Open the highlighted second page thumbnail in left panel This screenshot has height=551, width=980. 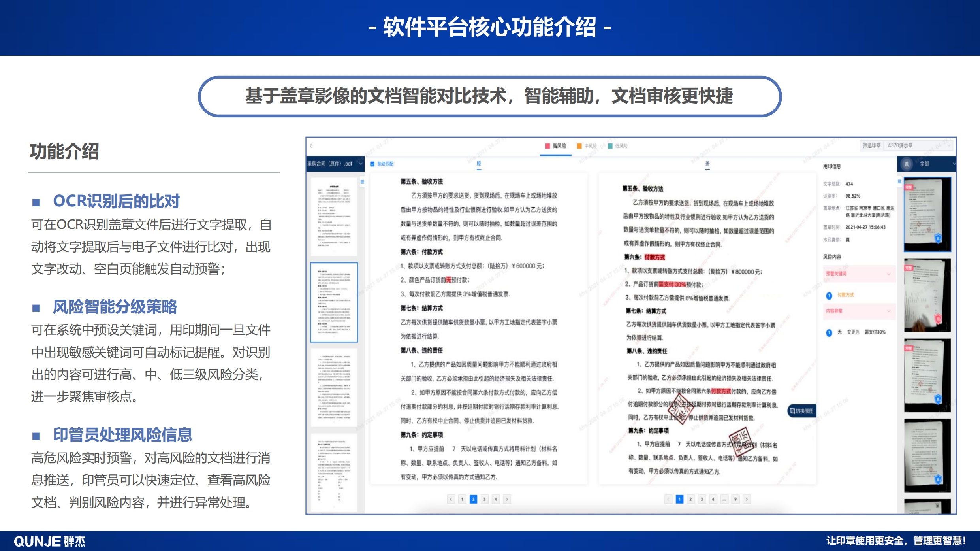334,302
